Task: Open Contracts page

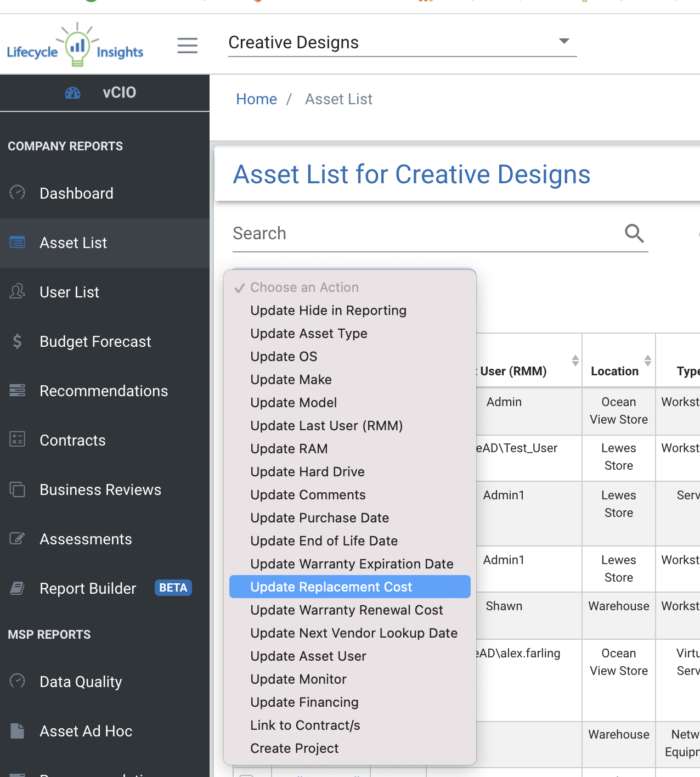Action: click(105, 440)
